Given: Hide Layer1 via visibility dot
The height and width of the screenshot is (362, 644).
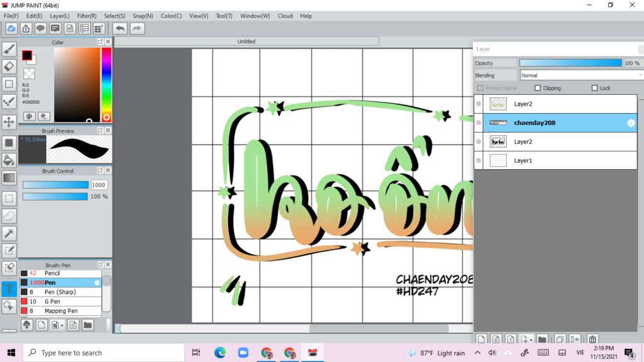Looking at the screenshot, I should pyautogui.click(x=479, y=160).
